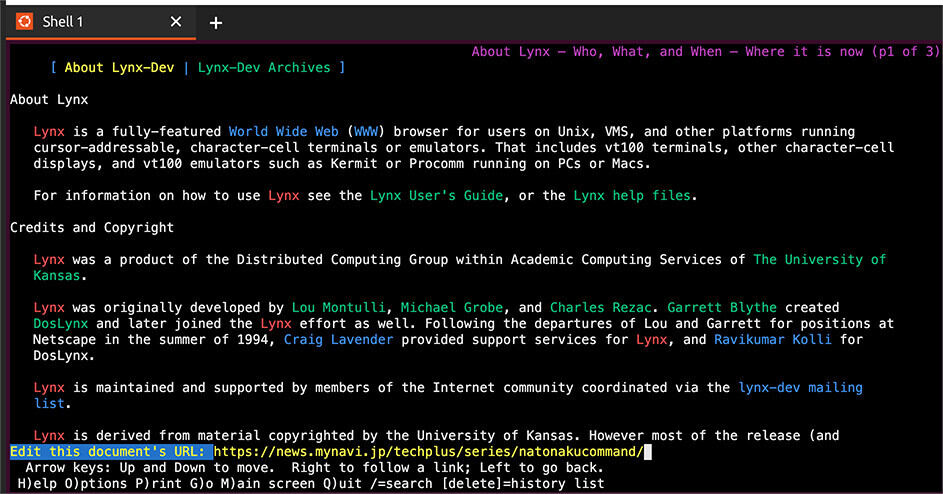
Task: Follow the Lynx help files link
Action: pos(631,196)
